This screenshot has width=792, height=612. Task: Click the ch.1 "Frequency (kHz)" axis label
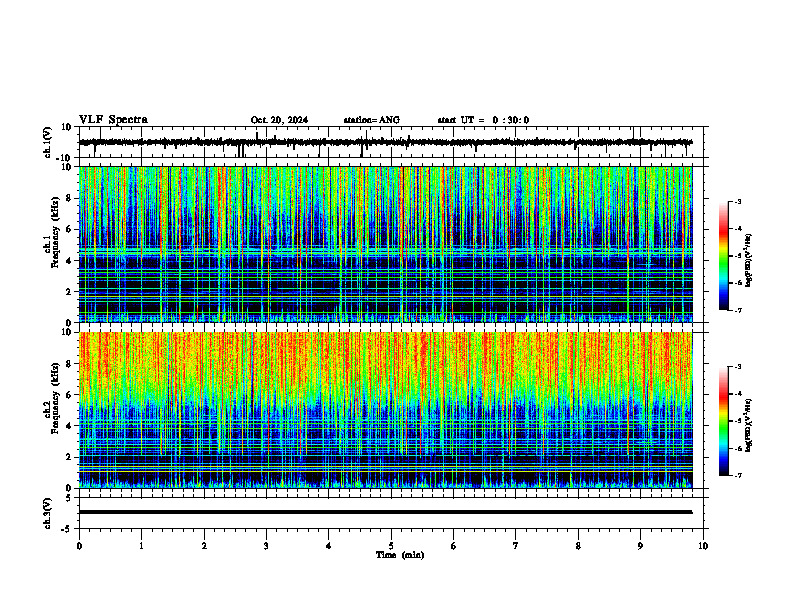click(x=55, y=232)
